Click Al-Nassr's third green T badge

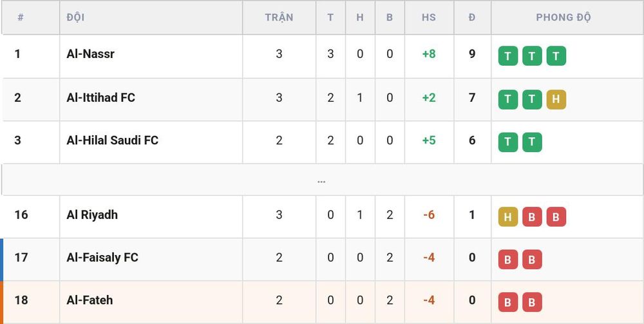556,56
